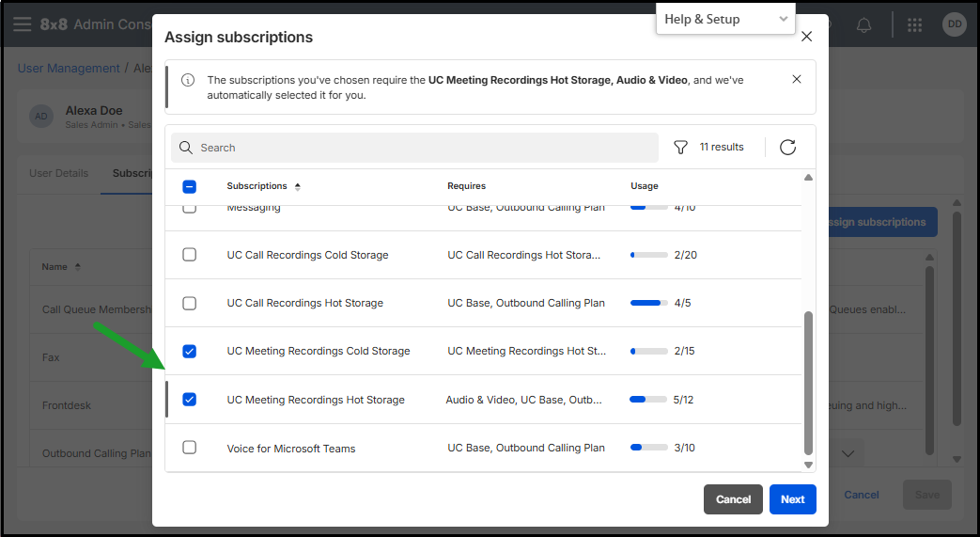The height and width of the screenshot is (537, 980).
Task: Check UC Call Recordings Hot Storage checkbox
Action: tap(190, 303)
